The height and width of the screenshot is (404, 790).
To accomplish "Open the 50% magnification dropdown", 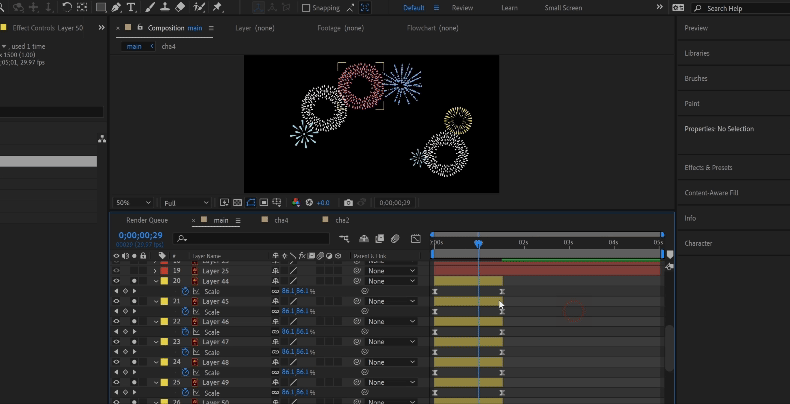I will 134,202.
